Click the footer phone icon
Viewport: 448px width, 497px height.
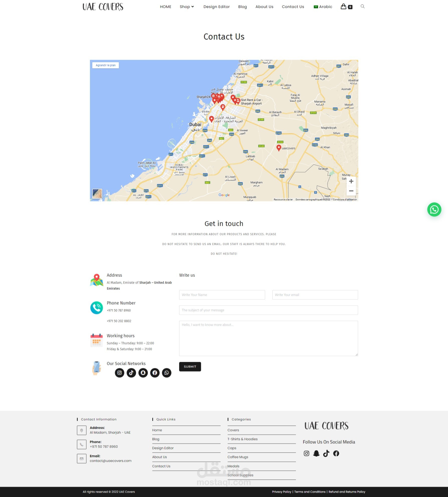[81, 444]
